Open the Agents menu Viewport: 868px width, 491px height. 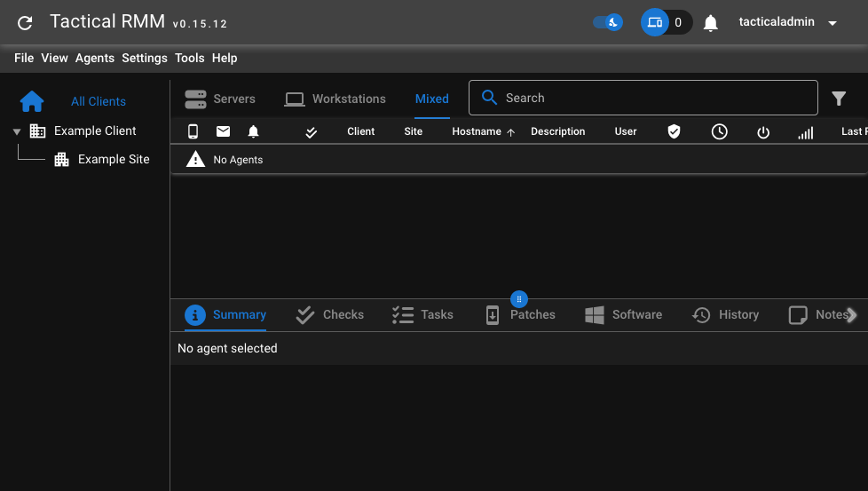[x=95, y=58]
